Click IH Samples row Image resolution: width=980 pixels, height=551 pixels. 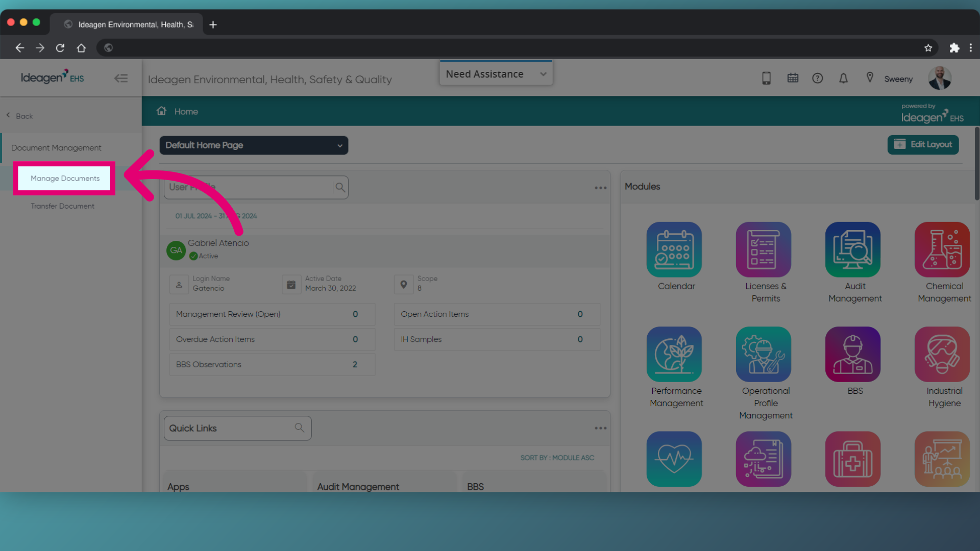[497, 339]
